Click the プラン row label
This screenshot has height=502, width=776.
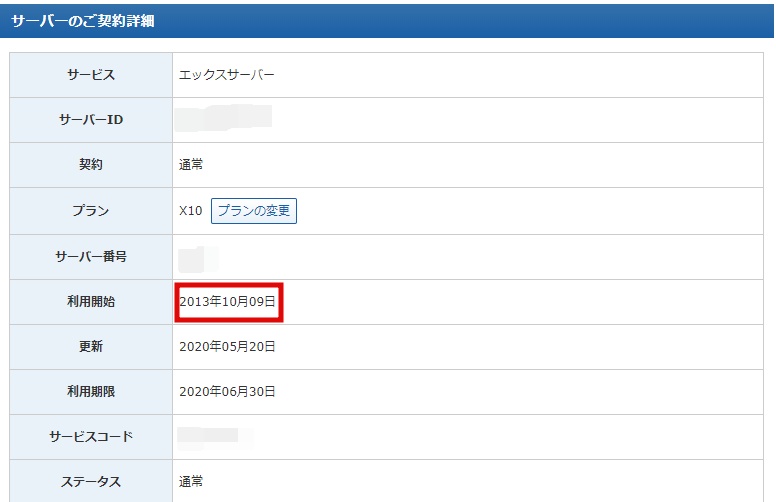pos(91,211)
